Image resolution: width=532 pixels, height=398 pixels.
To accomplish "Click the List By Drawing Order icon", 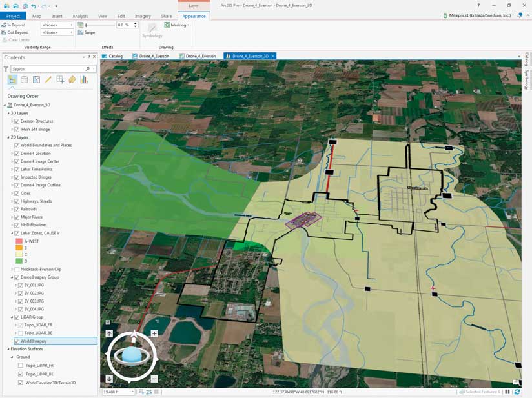I will tap(12, 80).
